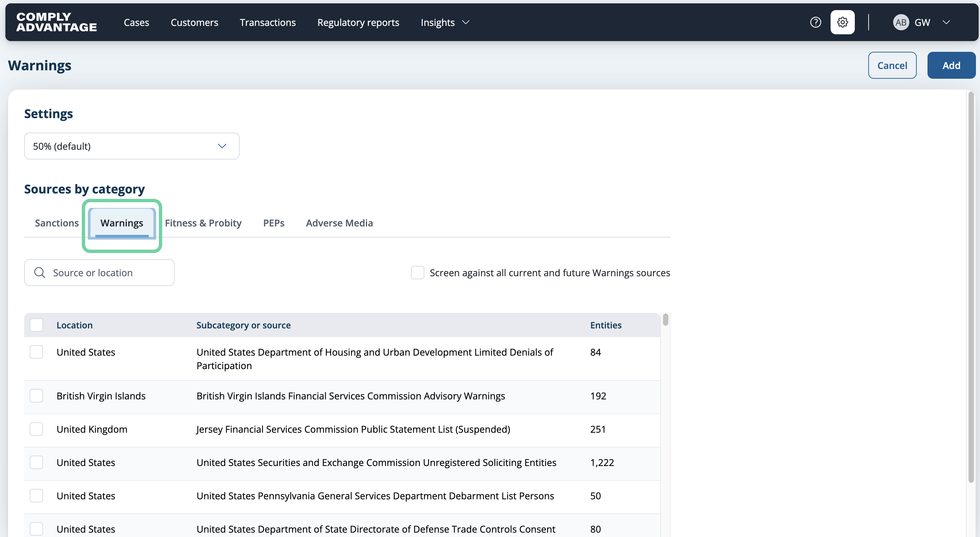Image resolution: width=980 pixels, height=537 pixels.
Task: Click the Subcategory or source column header
Action: tap(243, 325)
